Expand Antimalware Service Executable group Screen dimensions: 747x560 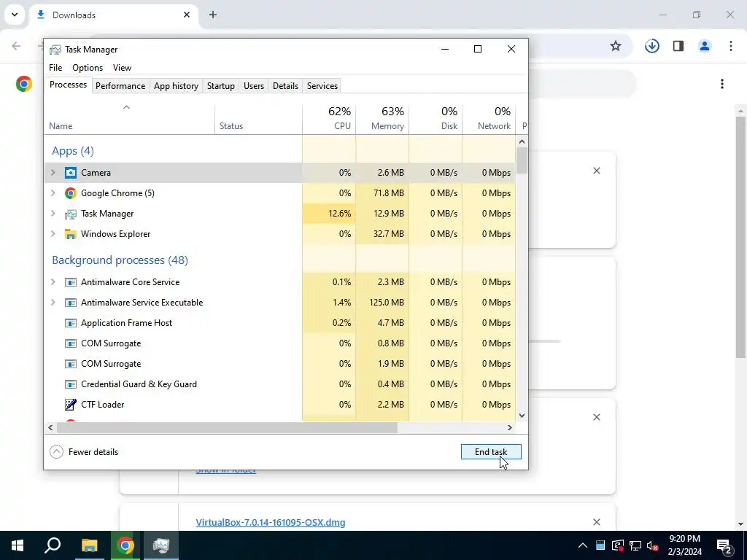53,303
